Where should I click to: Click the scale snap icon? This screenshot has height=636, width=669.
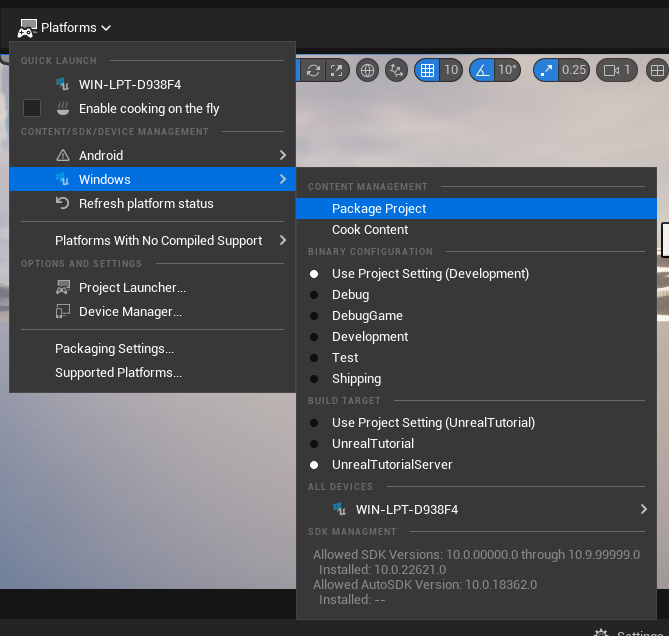(546, 70)
